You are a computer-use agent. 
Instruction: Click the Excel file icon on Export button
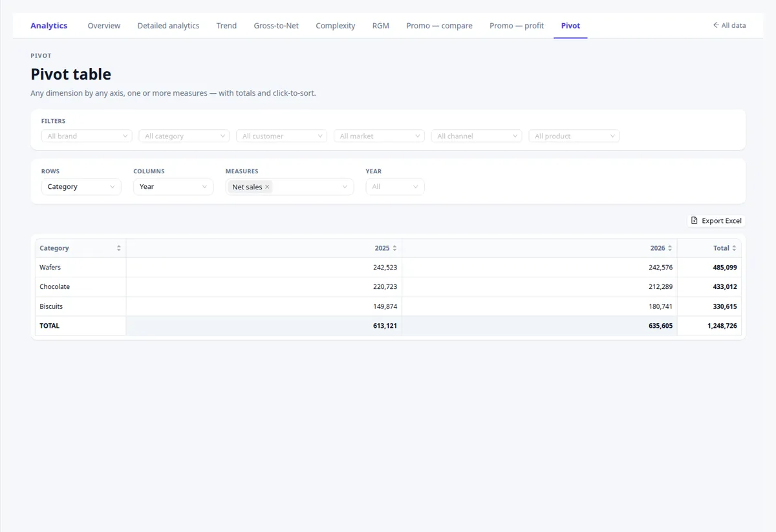(695, 220)
